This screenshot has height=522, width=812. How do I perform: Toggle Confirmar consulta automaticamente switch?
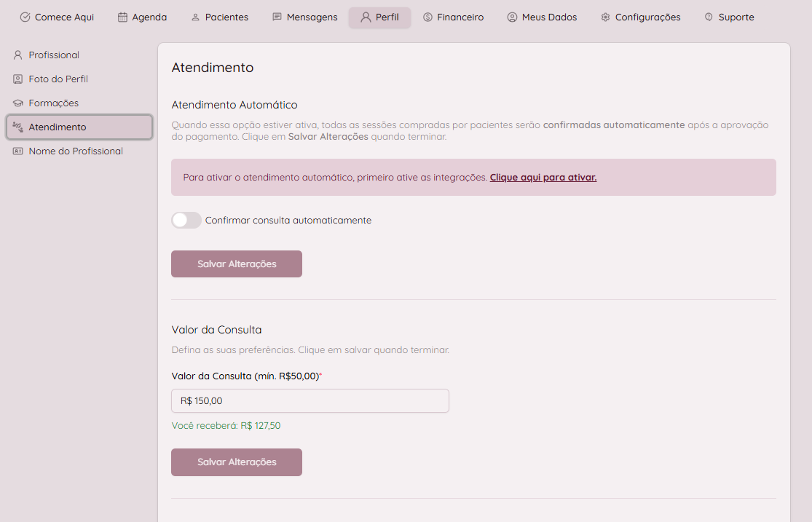point(186,220)
